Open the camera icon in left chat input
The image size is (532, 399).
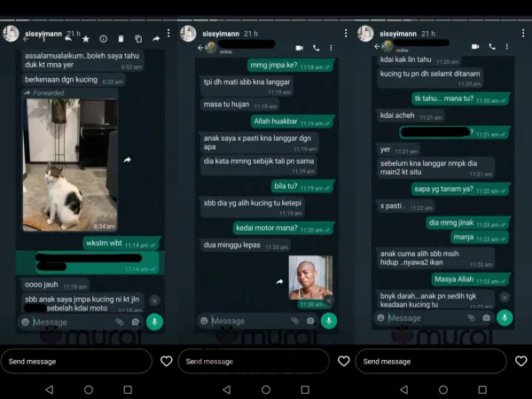coord(136,323)
